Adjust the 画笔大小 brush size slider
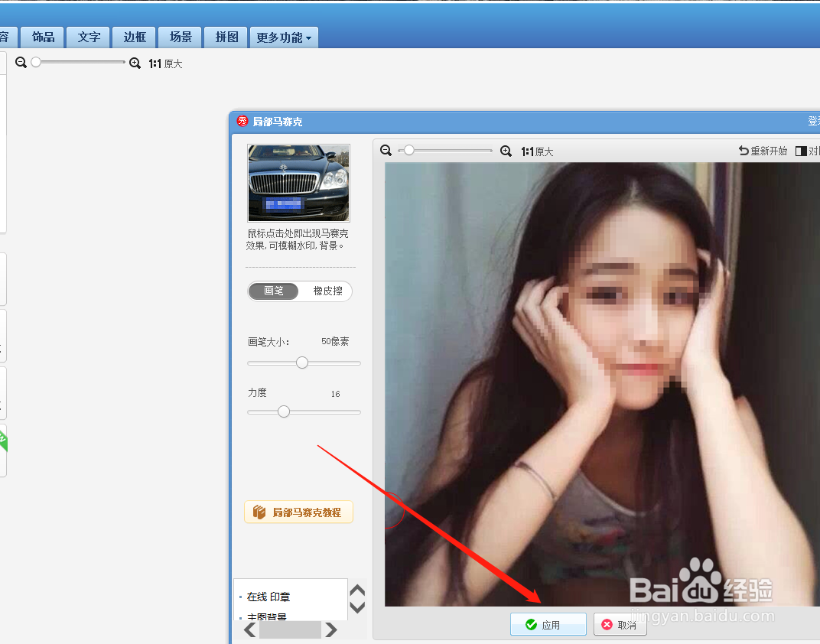Image resolution: width=820 pixels, height=644 pixels. 303,363
